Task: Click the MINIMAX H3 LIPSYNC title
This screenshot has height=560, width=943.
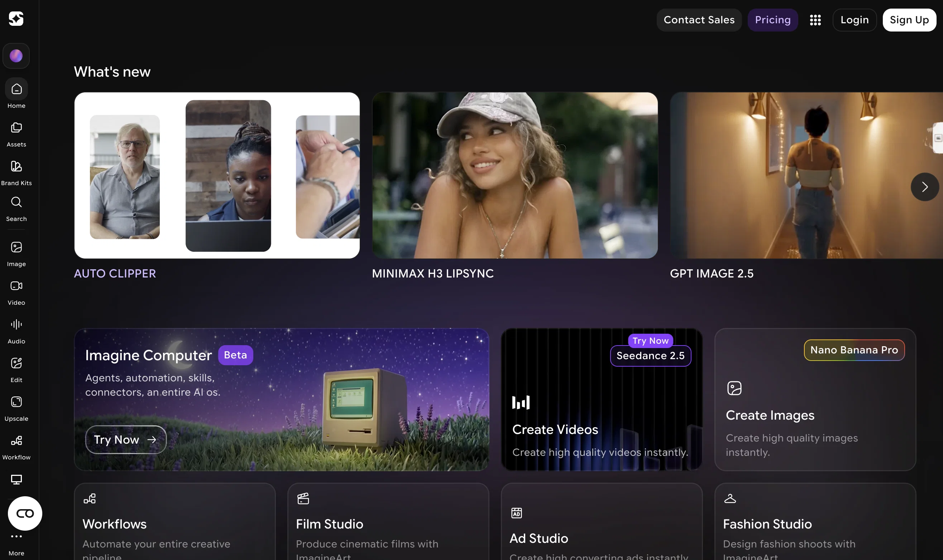Action: (x=432, y=274)
